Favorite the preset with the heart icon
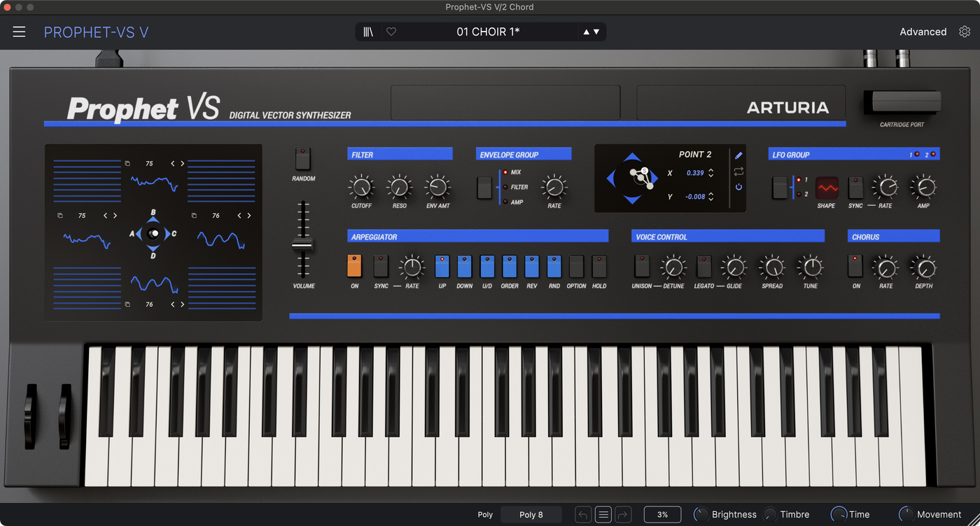980x526 pixels. (391, 32)
